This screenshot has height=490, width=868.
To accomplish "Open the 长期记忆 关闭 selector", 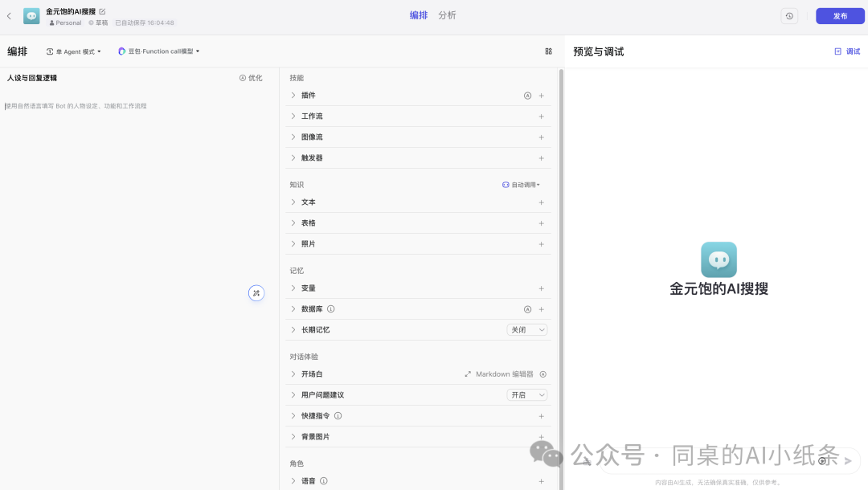I will click(x=527, y=329).
